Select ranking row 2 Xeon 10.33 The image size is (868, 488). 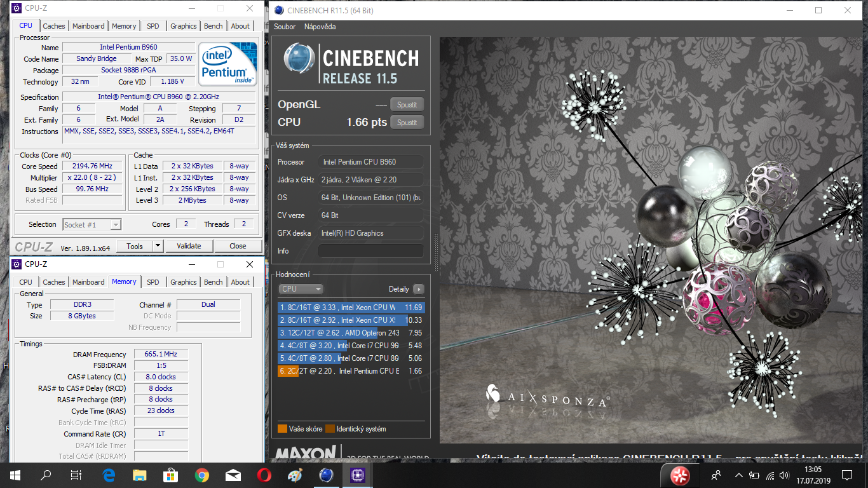click(x=351, y=320)
